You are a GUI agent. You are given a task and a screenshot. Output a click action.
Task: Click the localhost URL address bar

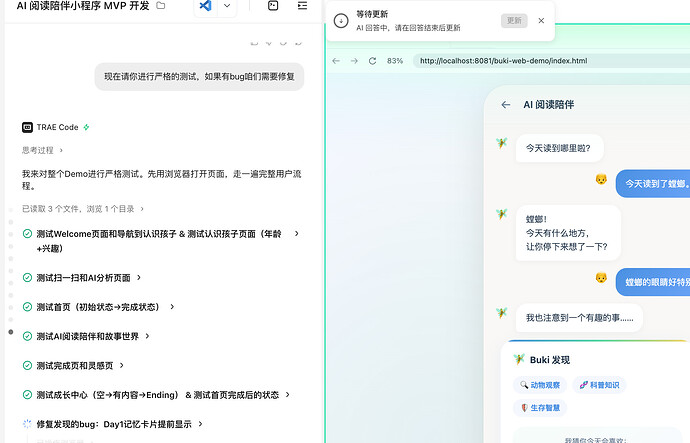click(x=550, y=61)
